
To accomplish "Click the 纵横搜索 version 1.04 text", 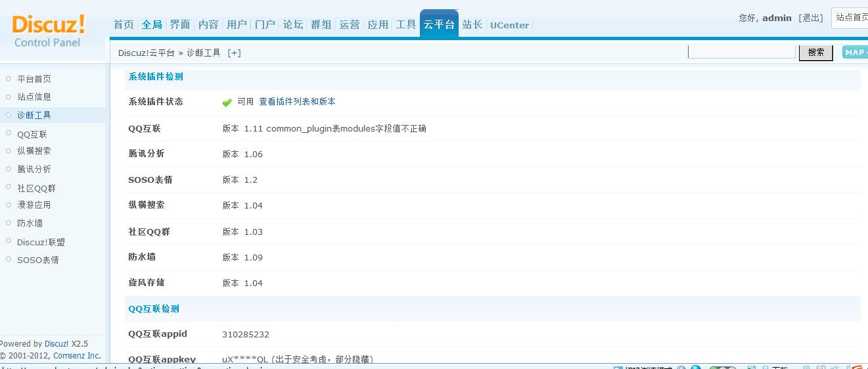I will 242,205.
